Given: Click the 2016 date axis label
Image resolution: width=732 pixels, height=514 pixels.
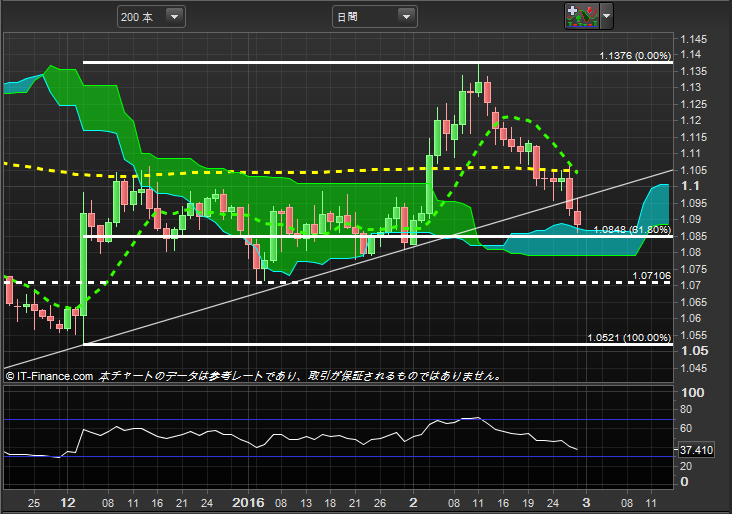Looking at the screenshot, I should (x=248, y=503).
